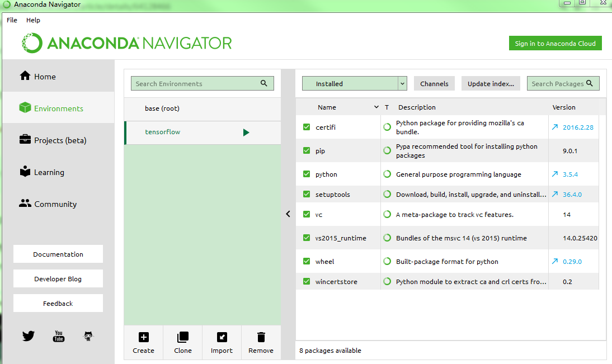Image resolution: width=612 pixels, height=364 pixels.
Task: Uncheck the vc package checkbox
Action: click(x=307, y=214)
